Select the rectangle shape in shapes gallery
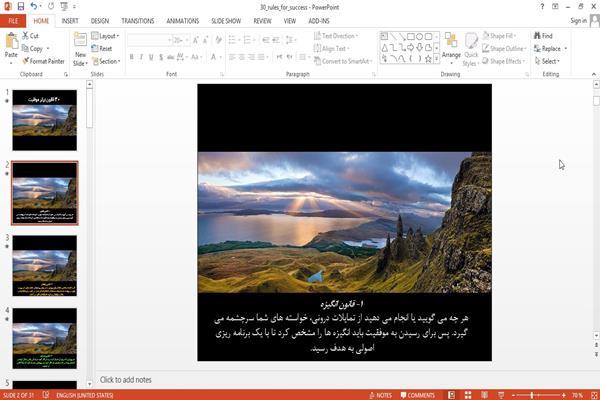Viewport: 600px width, 400px height. [x=411, y=36]
